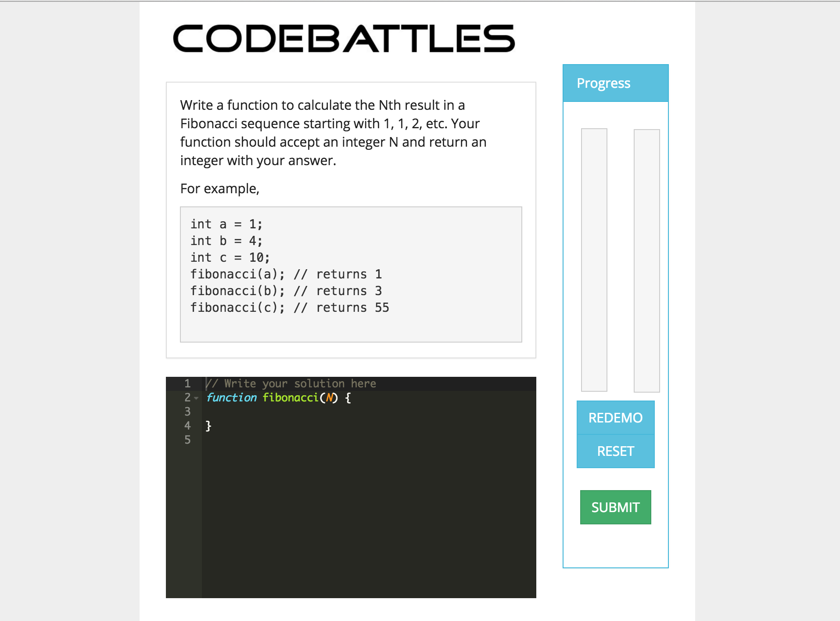The height and width of the screenshot is (621, 840).
Task: Click the problem description paragraph
Action: click(x=334, y=133)
